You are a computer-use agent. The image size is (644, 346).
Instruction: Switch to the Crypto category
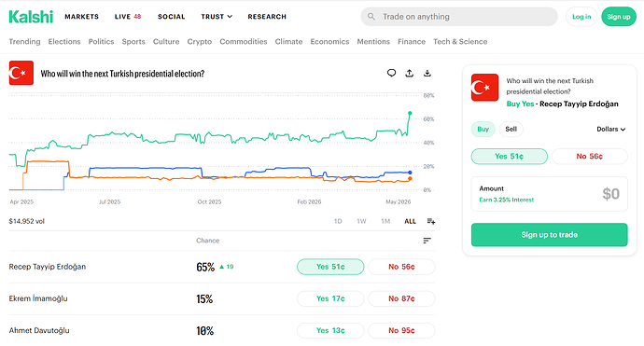point(200,41)
